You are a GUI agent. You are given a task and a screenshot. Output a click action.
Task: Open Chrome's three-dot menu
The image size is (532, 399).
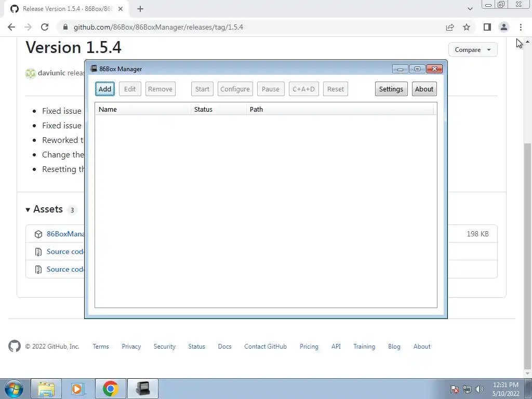[x=521, y=27]
